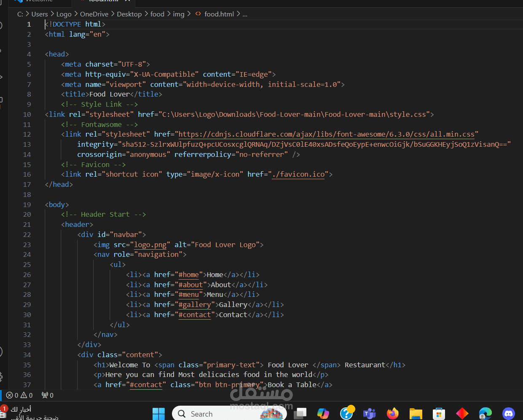The width and height of the screenshot is (523, 420).
Task: Click the HTML file icon in breadcrumbs
Action: click(x=198, y=14)
